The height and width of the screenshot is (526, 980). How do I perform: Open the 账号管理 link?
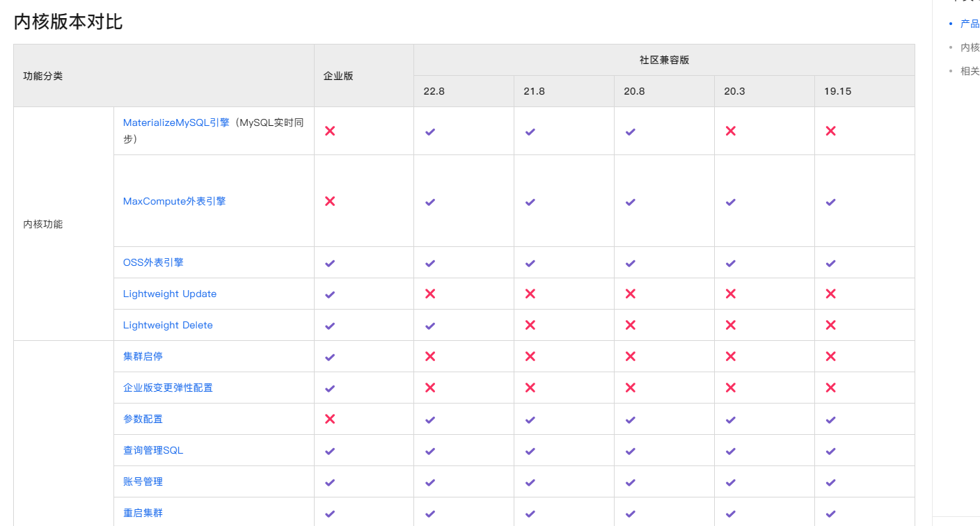[143, 481]
